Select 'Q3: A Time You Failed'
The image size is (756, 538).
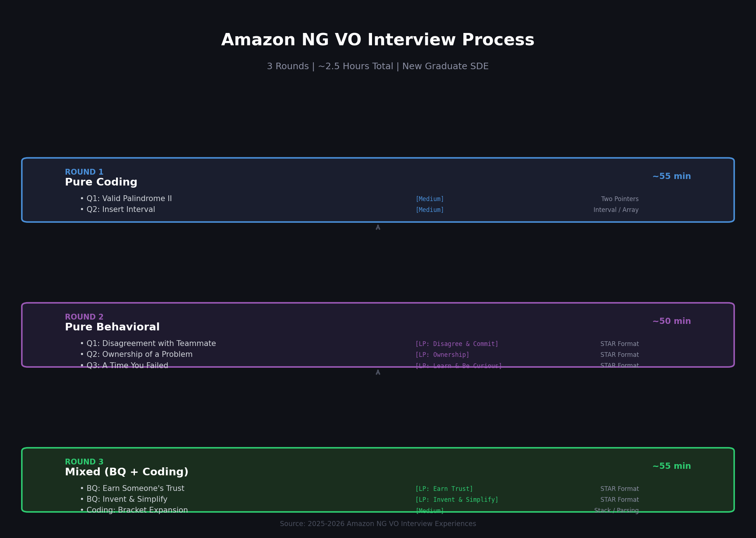click(x=127, y=366)
